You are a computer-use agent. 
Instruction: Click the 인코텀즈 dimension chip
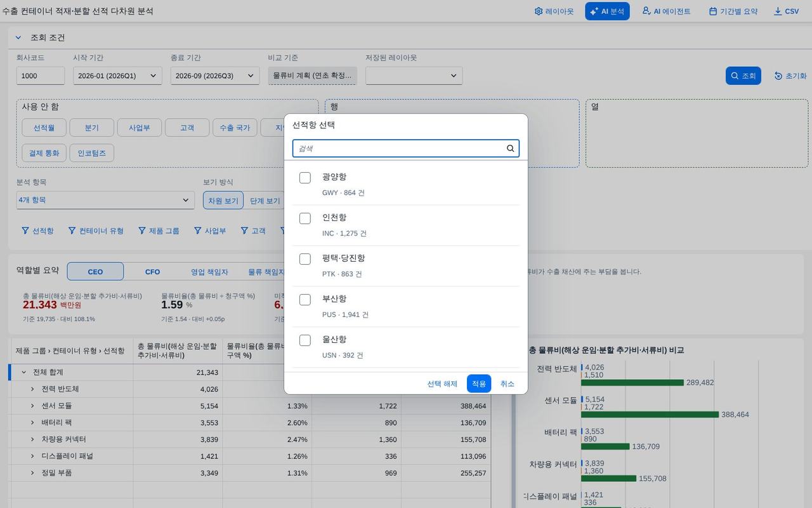[92, 153]
